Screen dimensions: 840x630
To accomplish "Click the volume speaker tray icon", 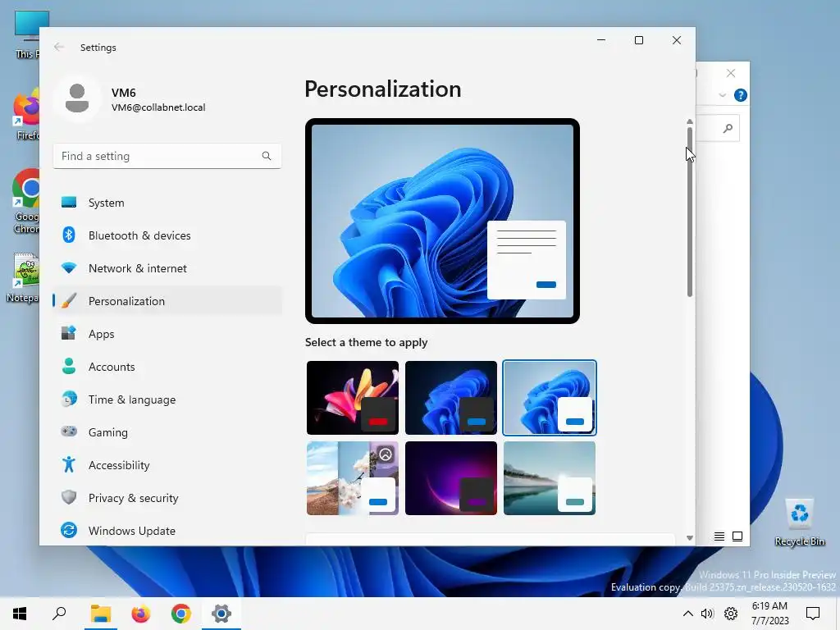I will click(x=707, y=614).
